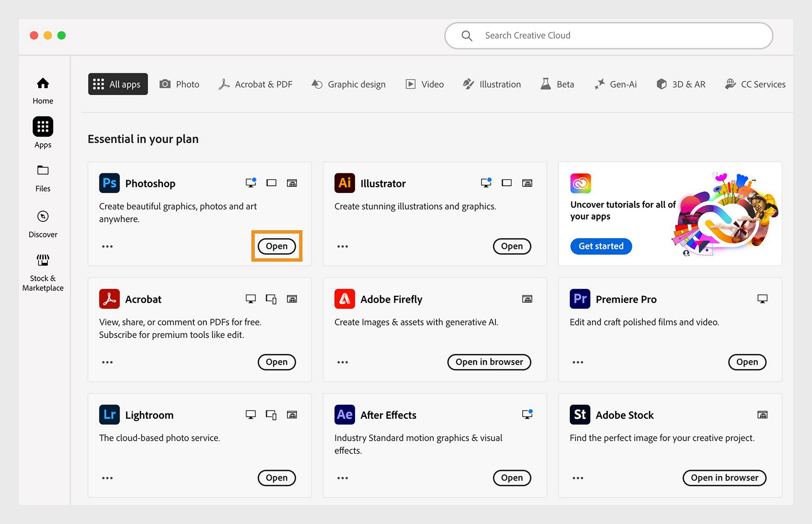The height and width of the screenshot is (524, 812).
Task: Click the Acrobat app icon
Action: coord(109,299)
